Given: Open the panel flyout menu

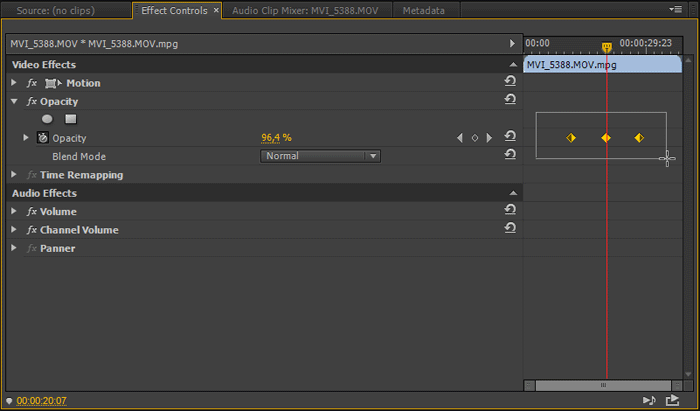Looking at the screenshot, I should click(x=675, y=9).
